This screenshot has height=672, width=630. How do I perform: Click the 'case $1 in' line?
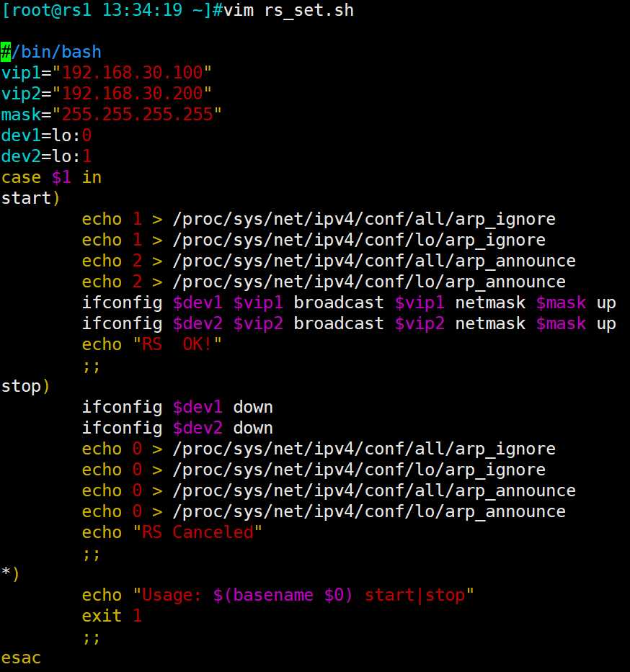[51, 177]
